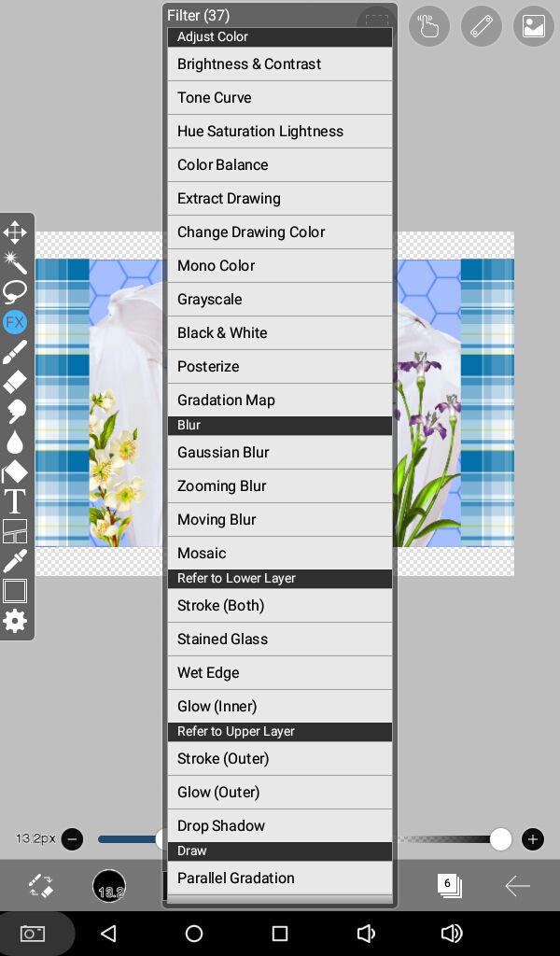Tap the back arrow icon
The height and width of the screenshot is (956, 560).
(x=517, y=886)
